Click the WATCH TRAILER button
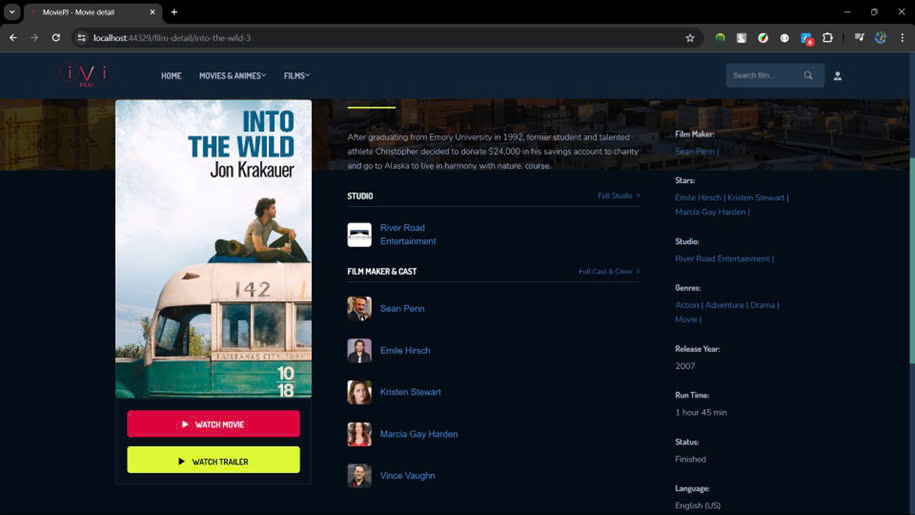 pos(214,461)
